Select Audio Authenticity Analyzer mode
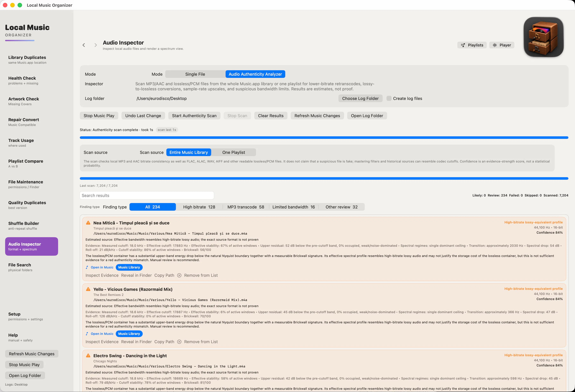575x392 pixels. click(255, 74)
